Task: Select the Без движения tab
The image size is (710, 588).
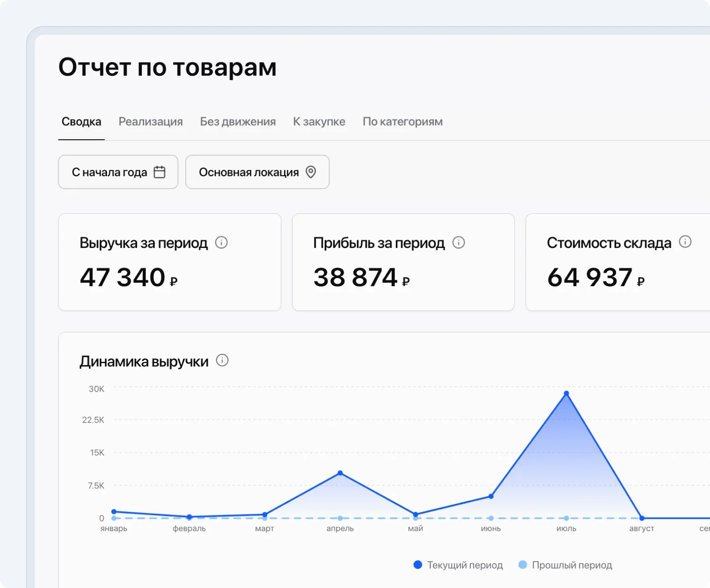Action: pyautogui.click(x=238, y=122)
